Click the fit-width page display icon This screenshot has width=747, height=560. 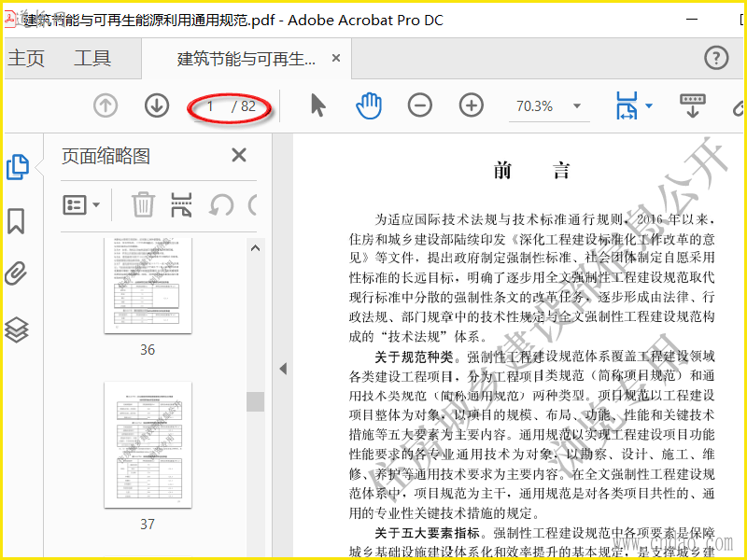[627, 105]
